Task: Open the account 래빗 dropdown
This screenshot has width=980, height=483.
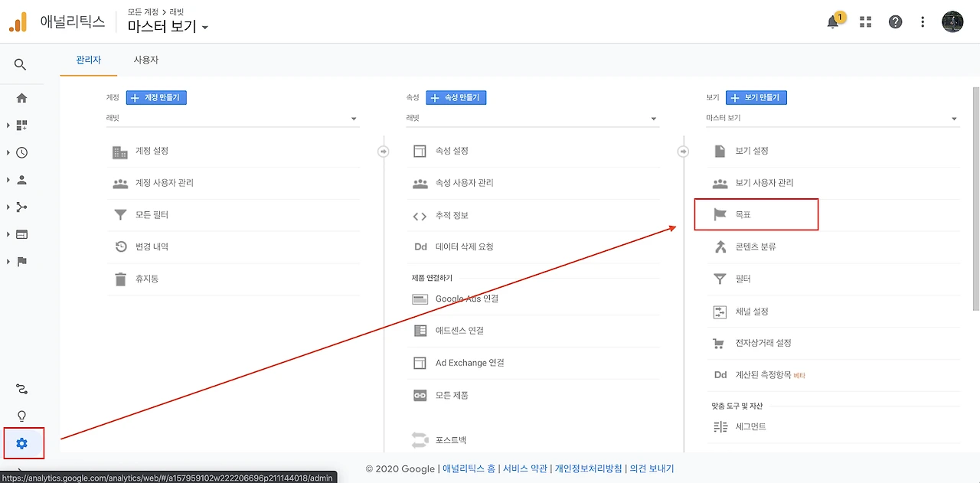Action: [233, 119]
